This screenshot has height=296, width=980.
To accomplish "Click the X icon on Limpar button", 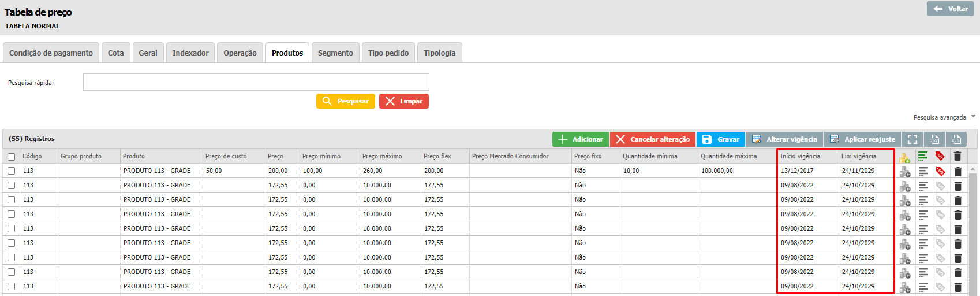I will pyautogui.click(x=390, y=101).
